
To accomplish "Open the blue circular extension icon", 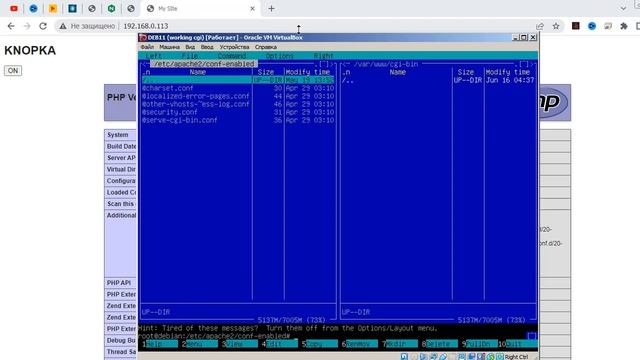I will coord(592,26).
